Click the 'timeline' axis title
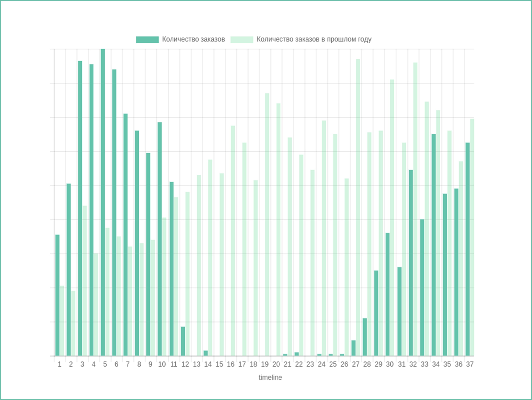532x400 pixels. click(x=270, y=377)
